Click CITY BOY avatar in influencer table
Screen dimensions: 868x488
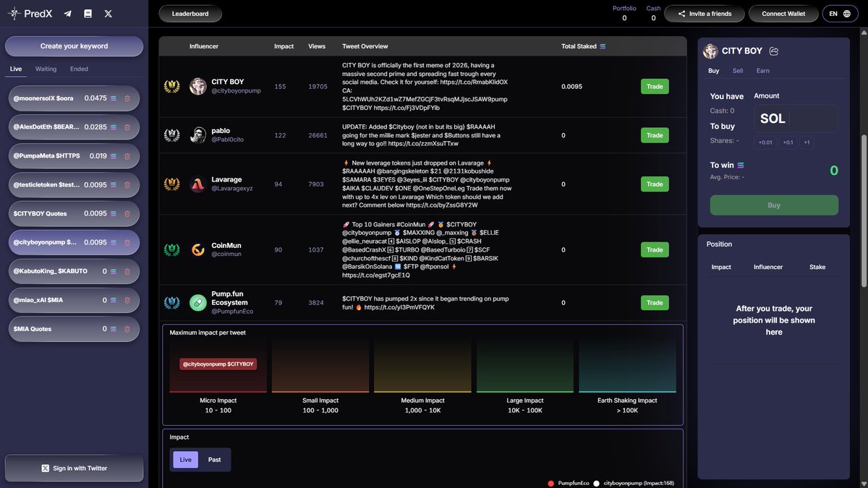pyautogui.click(x=198, y=87)
